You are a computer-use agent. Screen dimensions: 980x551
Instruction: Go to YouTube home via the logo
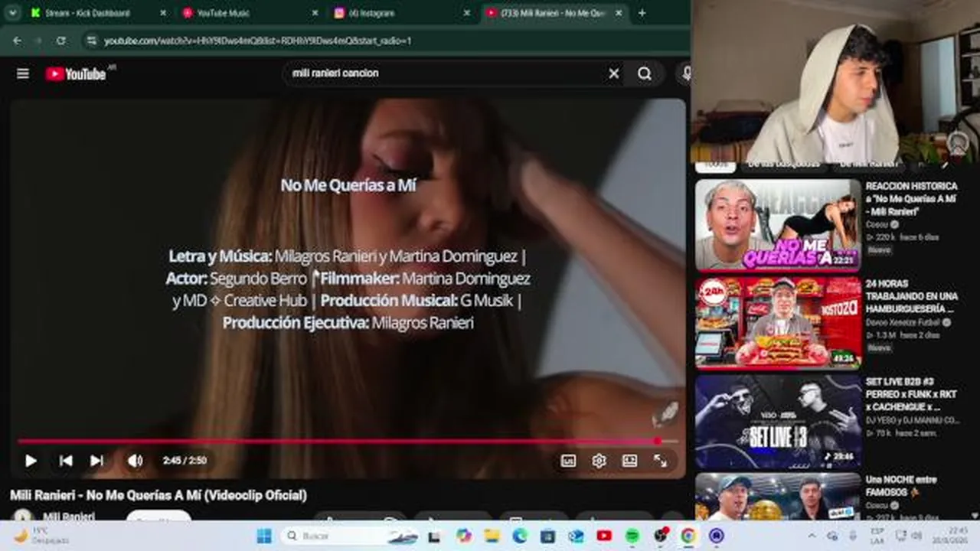pos(76,73)
